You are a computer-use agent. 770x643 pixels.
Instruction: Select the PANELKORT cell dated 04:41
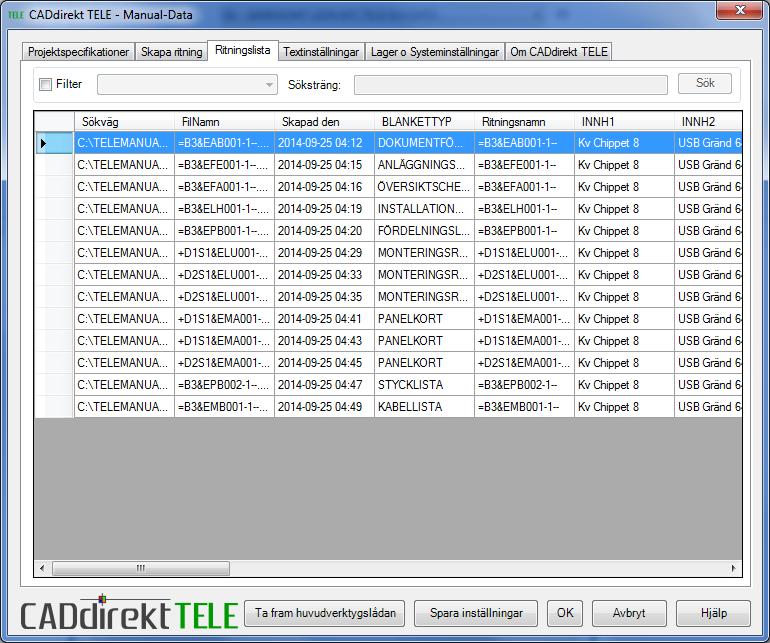pyautogui.click(x=424, y=319)
